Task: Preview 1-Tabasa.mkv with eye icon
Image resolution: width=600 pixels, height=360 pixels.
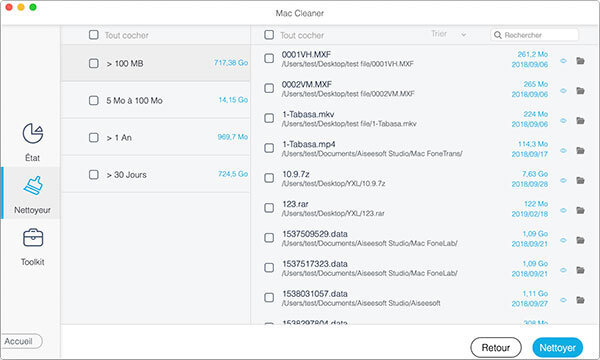Action: click(x=563, y=121)
